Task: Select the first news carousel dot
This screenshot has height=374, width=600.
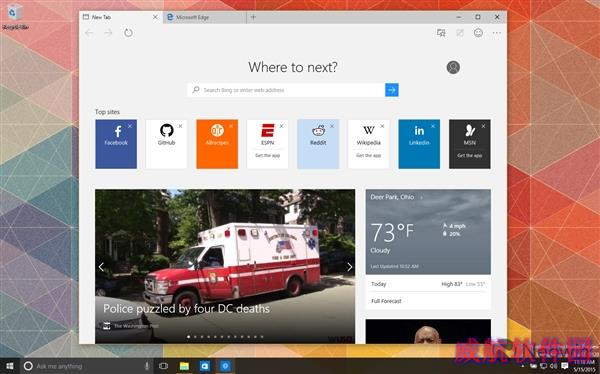Action: 189,337
